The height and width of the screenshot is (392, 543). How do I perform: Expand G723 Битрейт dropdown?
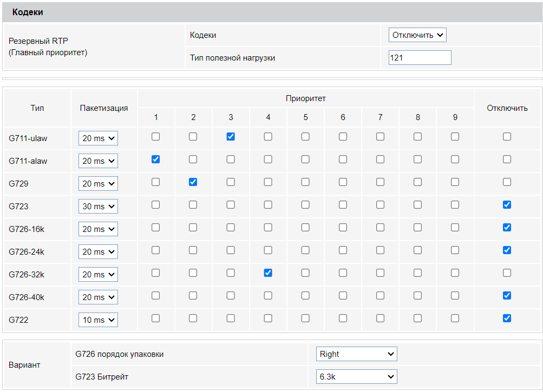pyautogui.click(x=356, y=377)
